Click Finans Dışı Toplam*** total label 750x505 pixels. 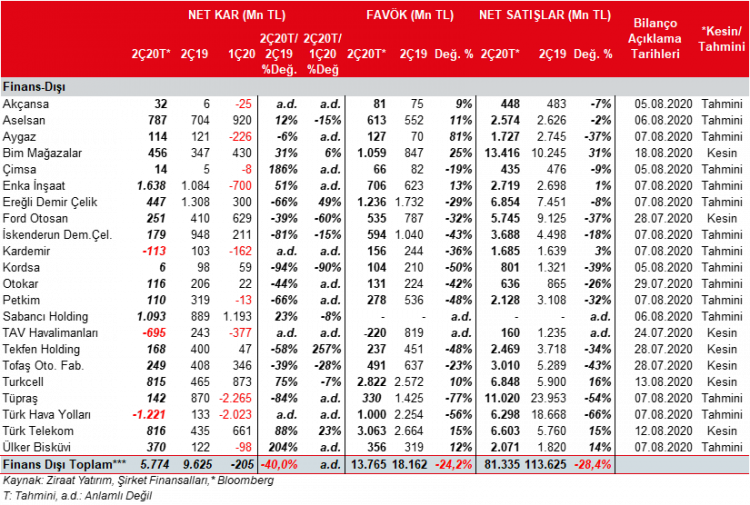[x=65, y=464]
